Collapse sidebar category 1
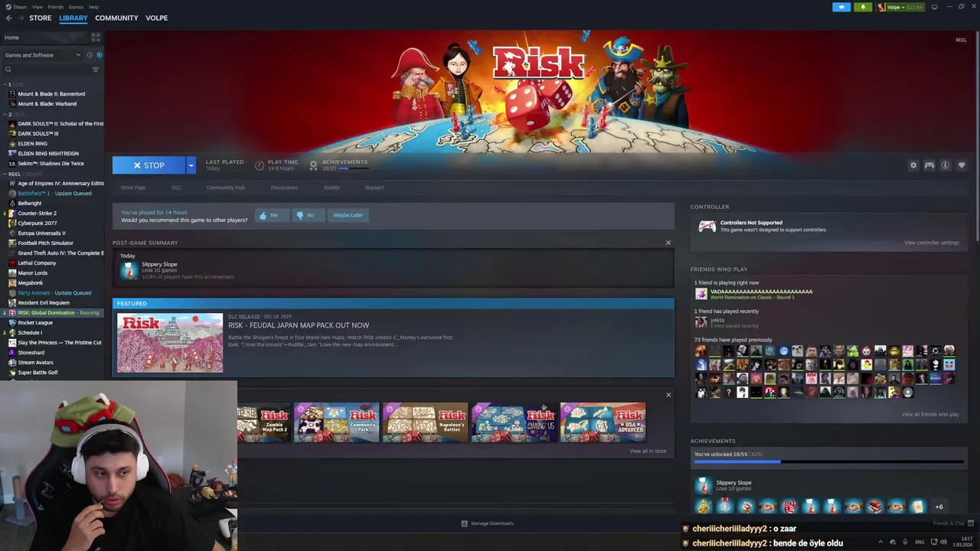 pyautogui.click(x=6, y=84)
